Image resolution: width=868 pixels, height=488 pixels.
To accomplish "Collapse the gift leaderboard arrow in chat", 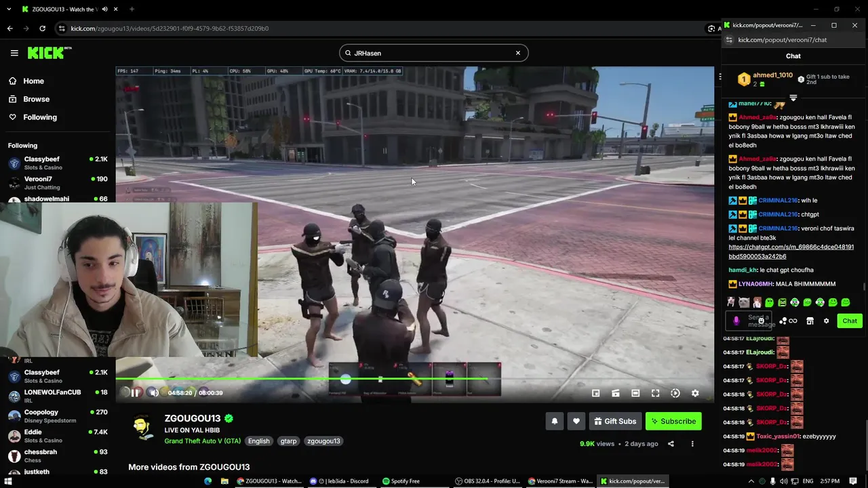I will pyautogui.click(x=793, y=98).
